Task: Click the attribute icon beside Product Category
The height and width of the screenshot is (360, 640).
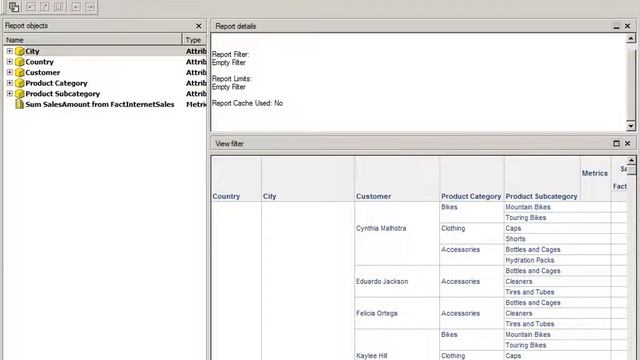Action: click(x=20, y=83)
